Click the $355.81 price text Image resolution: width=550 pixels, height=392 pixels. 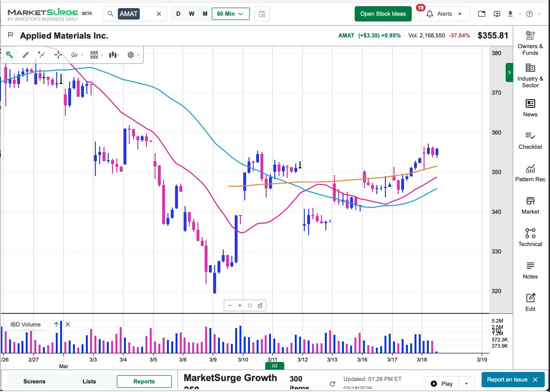(x=493, y=35)
